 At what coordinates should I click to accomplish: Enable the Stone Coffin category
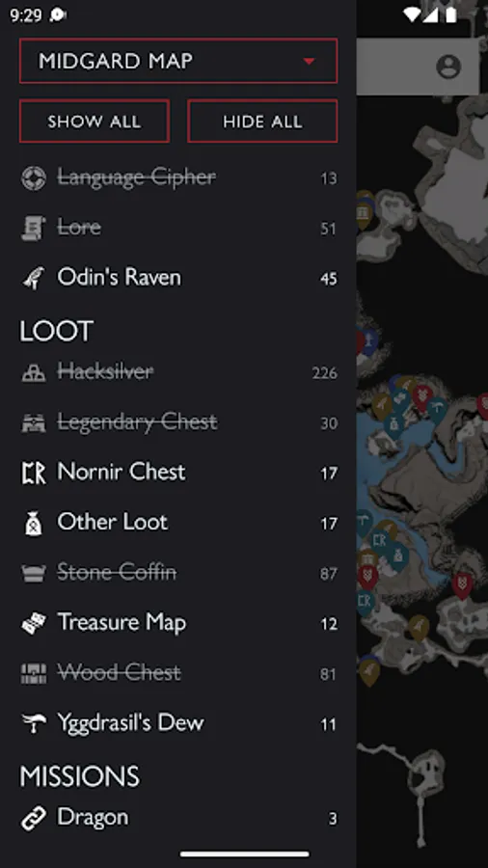click(x=178, y=573)
